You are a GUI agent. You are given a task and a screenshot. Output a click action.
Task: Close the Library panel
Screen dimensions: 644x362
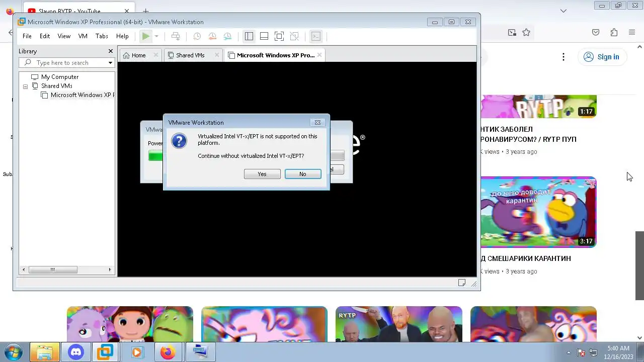click(x=111, y=51)
